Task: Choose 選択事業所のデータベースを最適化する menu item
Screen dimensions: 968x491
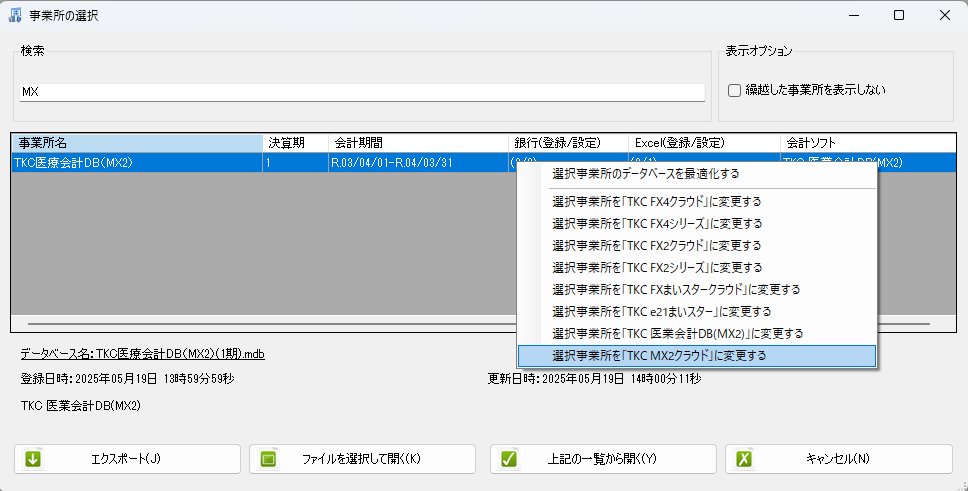Action: 696,174
